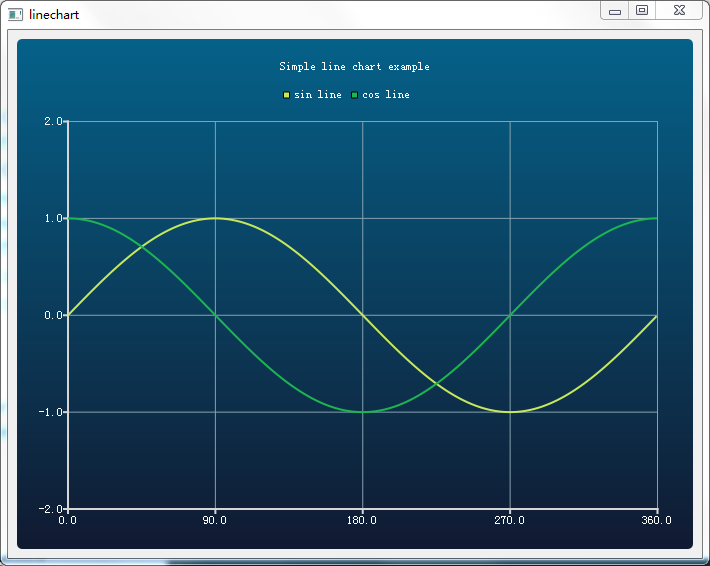Click the yellow sin line legend marker
Screen dimensions: 710x566
[x=286, y=95]
